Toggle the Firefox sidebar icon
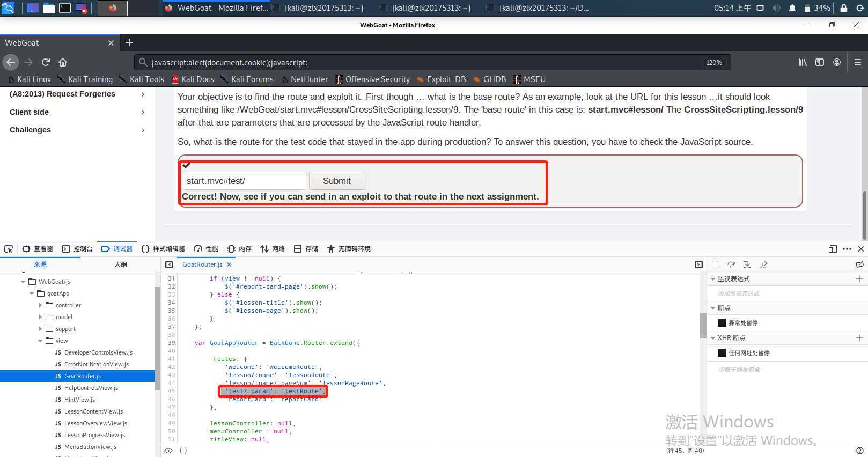Image resolution: width=868 pixels, height=457 pixels. [x=820, y=62]
